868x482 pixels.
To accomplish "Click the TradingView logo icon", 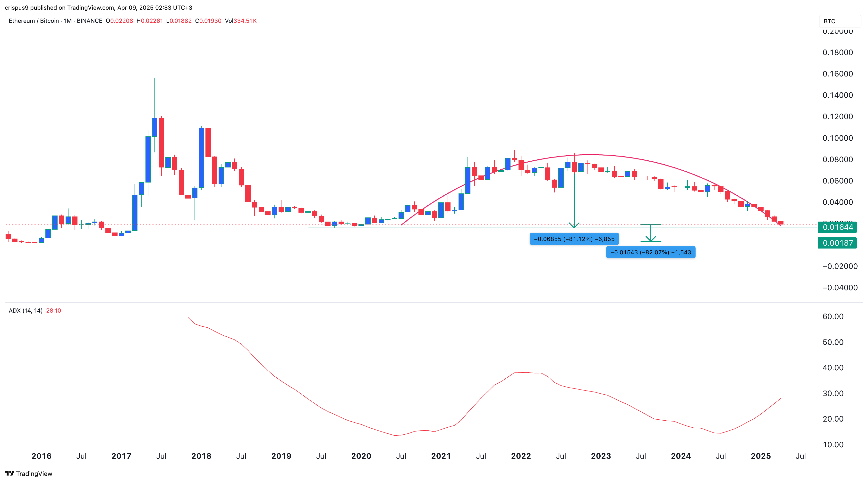I will click(x=9, y=473).
